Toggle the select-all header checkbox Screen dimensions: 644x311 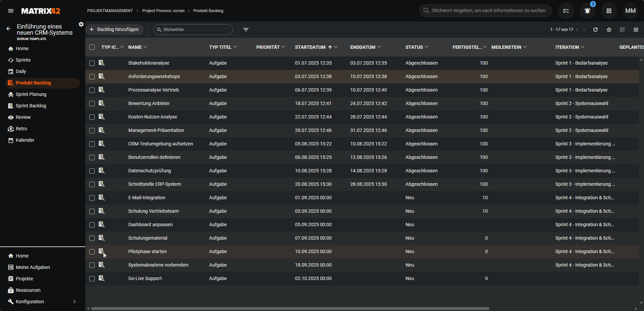[x=92, y=47]
